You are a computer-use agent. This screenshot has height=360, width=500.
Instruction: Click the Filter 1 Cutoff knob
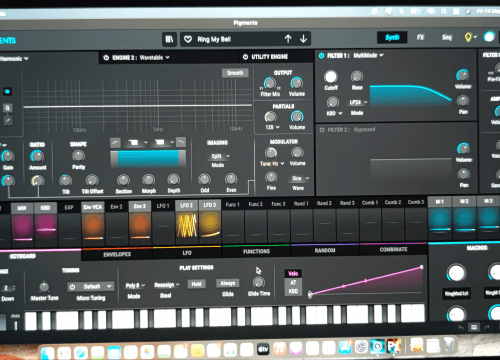click(331, 77)
